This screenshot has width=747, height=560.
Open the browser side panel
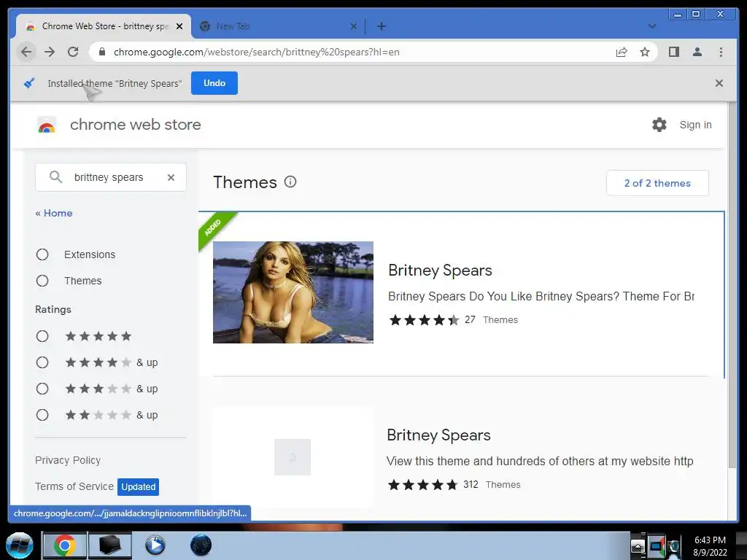point(673,52)
